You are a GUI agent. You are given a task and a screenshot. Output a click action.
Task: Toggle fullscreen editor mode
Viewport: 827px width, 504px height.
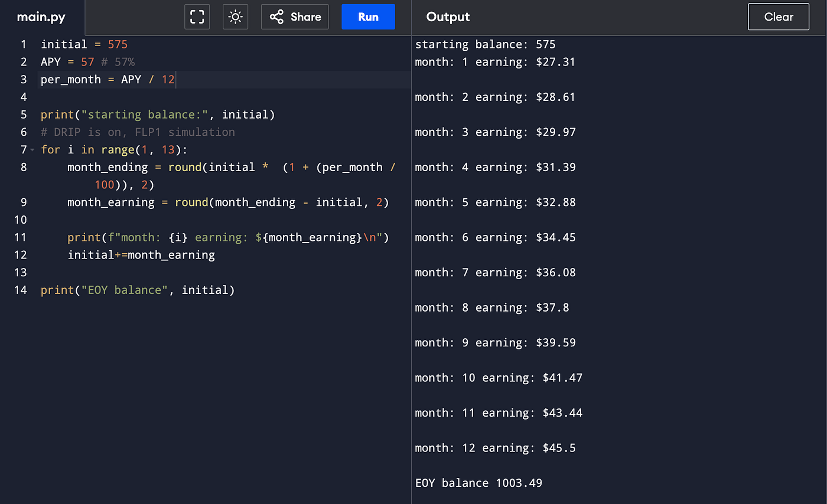197,17
